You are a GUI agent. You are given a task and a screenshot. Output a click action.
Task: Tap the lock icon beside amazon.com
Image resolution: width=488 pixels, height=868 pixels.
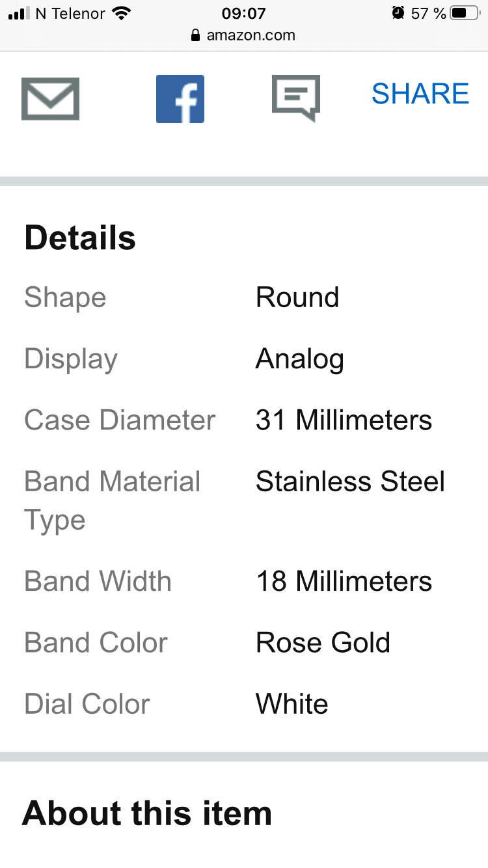[x=196, y=36]
